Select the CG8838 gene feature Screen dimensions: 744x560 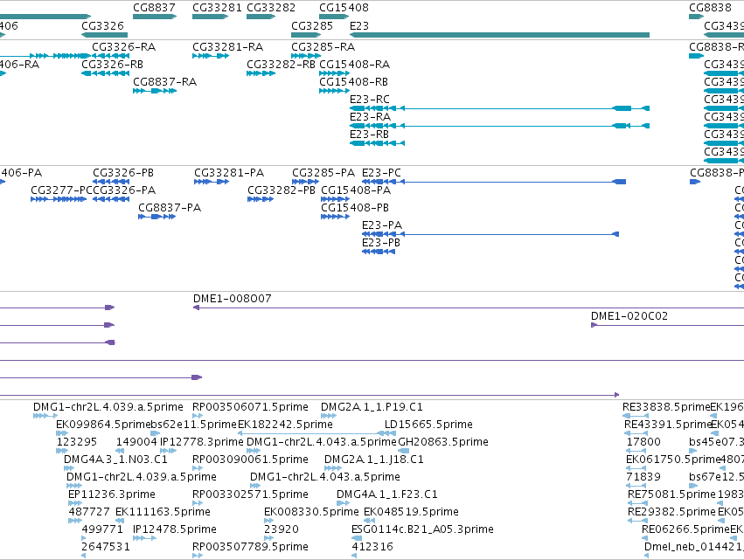click(x=697, y=17)
